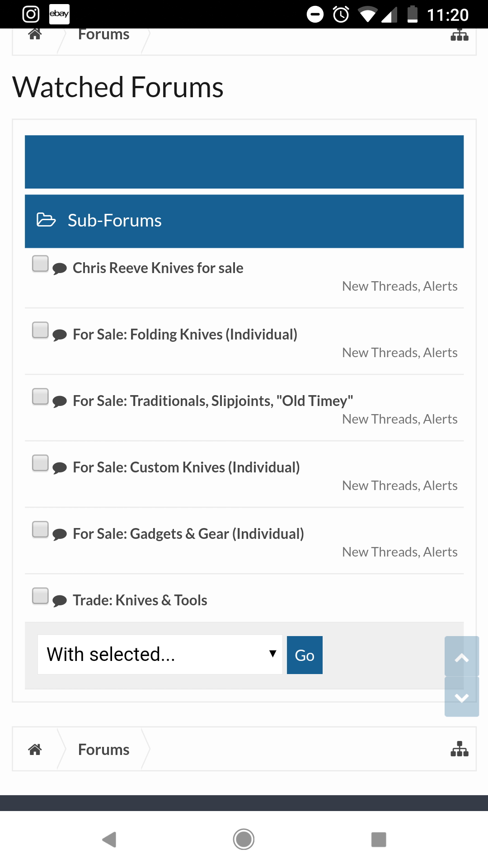The image size is (488, 868).
Task: Enable checkbox for Gadgets & Gear forum
Action: pos(40,529)
